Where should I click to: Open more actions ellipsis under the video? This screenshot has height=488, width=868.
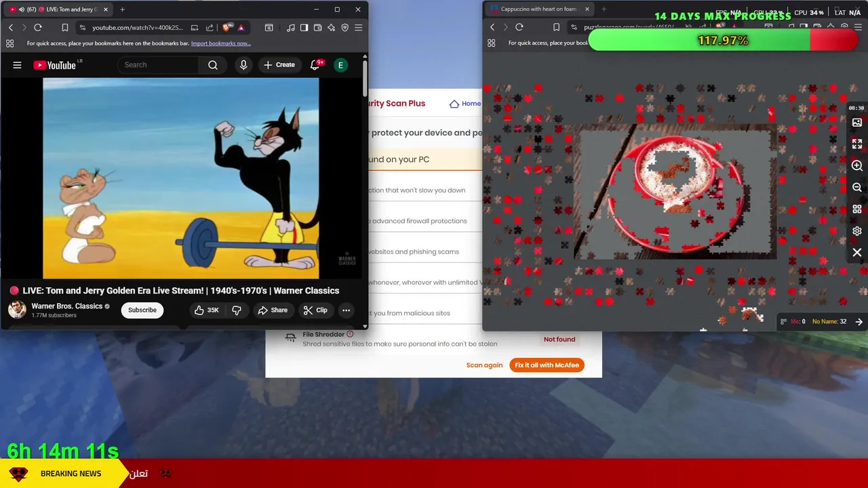[346, 310]
